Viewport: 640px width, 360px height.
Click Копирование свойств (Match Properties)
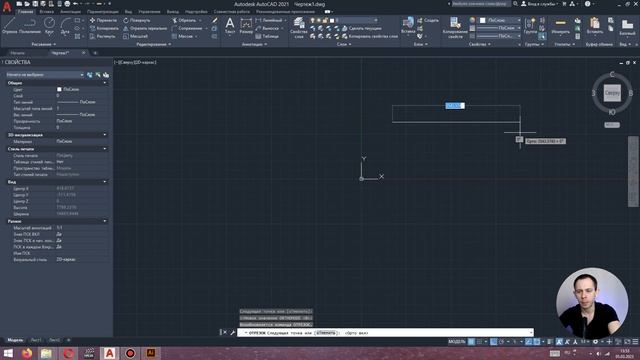455,28
